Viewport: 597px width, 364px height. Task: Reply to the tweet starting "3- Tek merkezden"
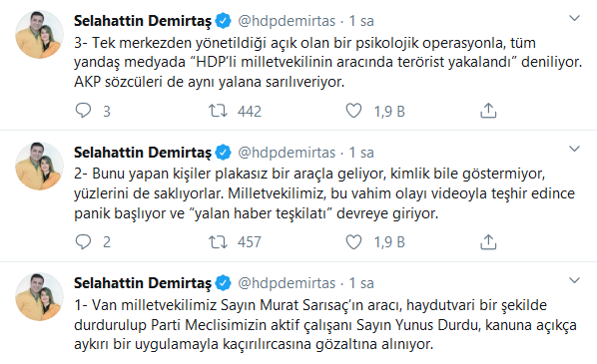(83, 111)
